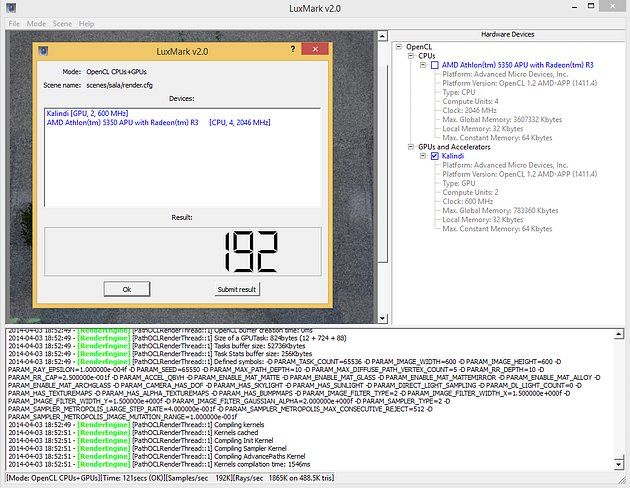Click render view scrollbar down arrow
This screenshot has width=630, height=488.
point(382,319)
